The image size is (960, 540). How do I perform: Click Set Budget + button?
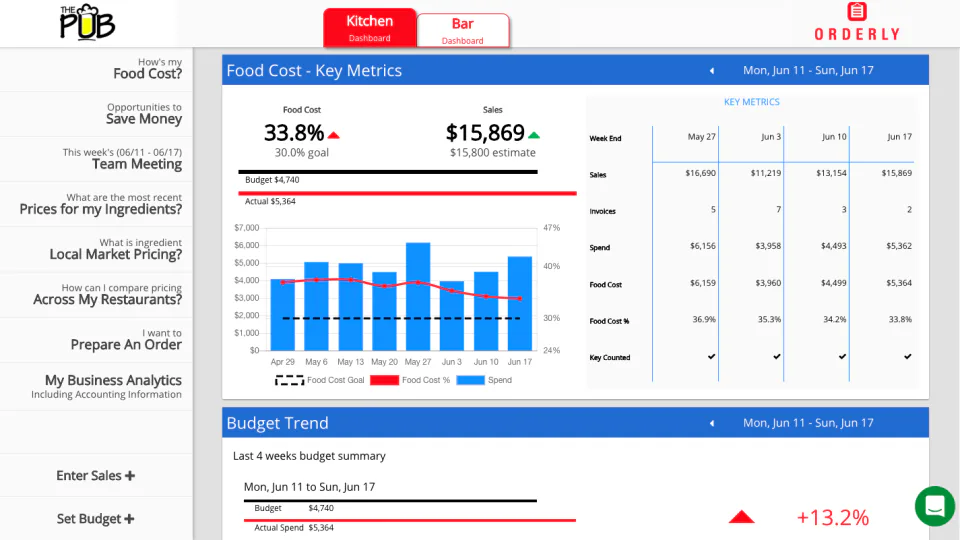pyautogui.click(x=96, y=519)
